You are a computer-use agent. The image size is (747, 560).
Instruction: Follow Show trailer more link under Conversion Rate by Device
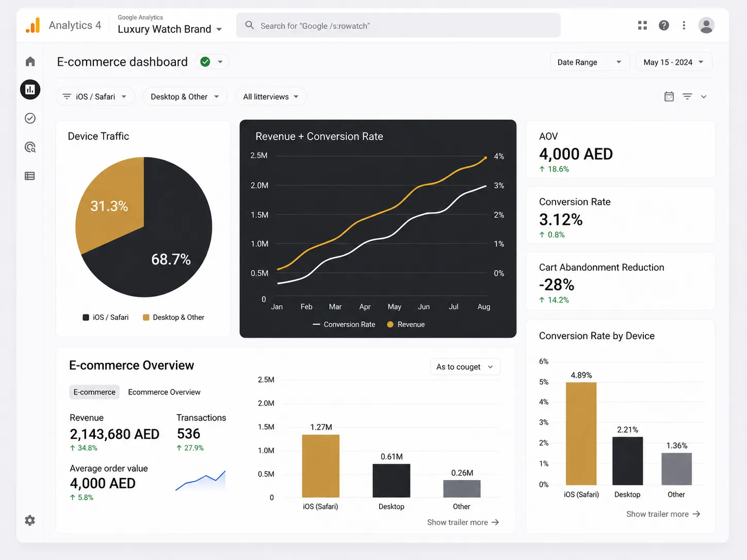point(663,514)
